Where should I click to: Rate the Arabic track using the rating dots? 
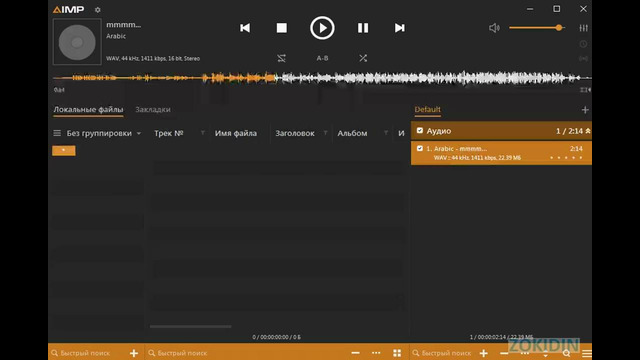click(x=566, y=158)
